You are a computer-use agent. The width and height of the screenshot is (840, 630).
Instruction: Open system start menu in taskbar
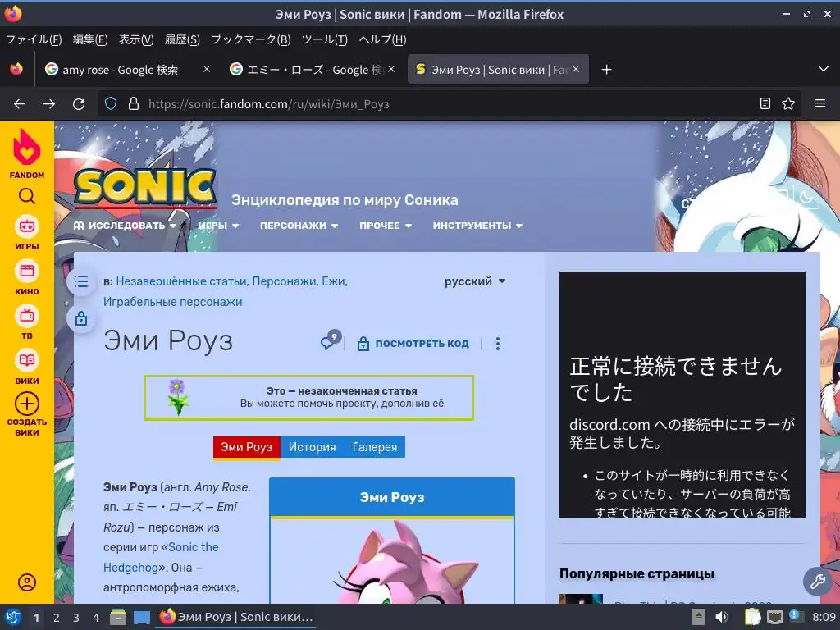click(13, 617)
